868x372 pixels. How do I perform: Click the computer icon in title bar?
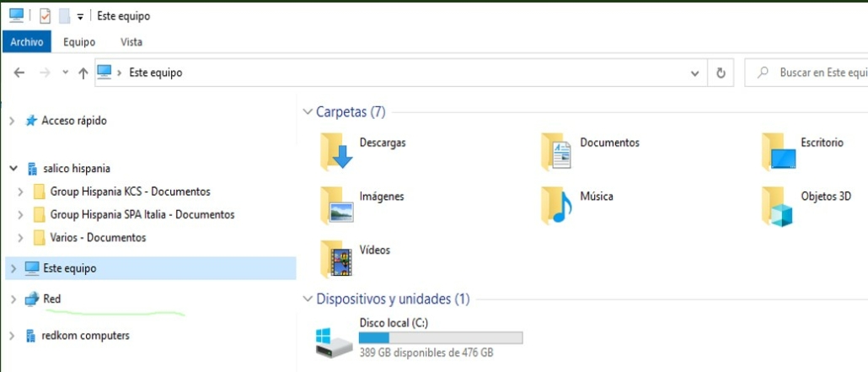(16, 16)
